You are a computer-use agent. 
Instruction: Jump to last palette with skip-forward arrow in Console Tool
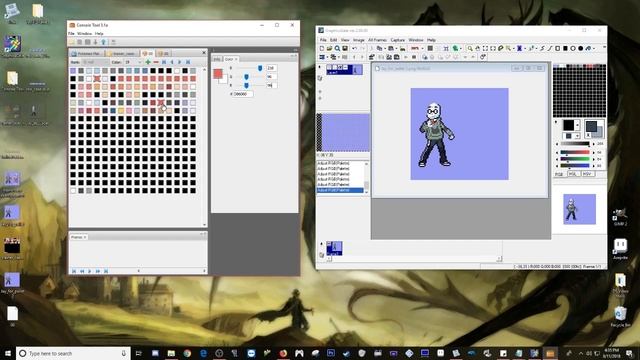click(188, 62)
